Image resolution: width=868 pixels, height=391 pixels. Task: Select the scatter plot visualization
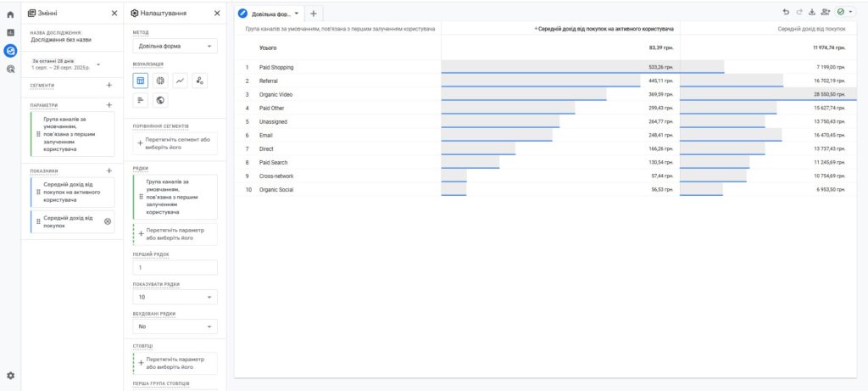coord(200,81)
